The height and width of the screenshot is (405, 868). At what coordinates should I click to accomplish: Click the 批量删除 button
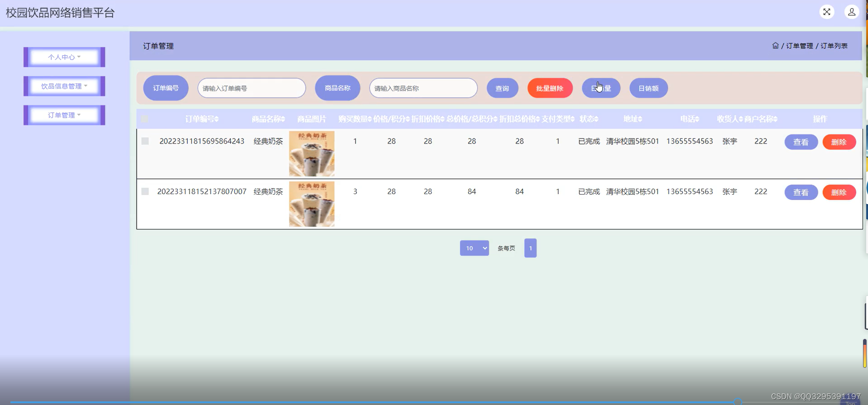(x=550, y=88)
